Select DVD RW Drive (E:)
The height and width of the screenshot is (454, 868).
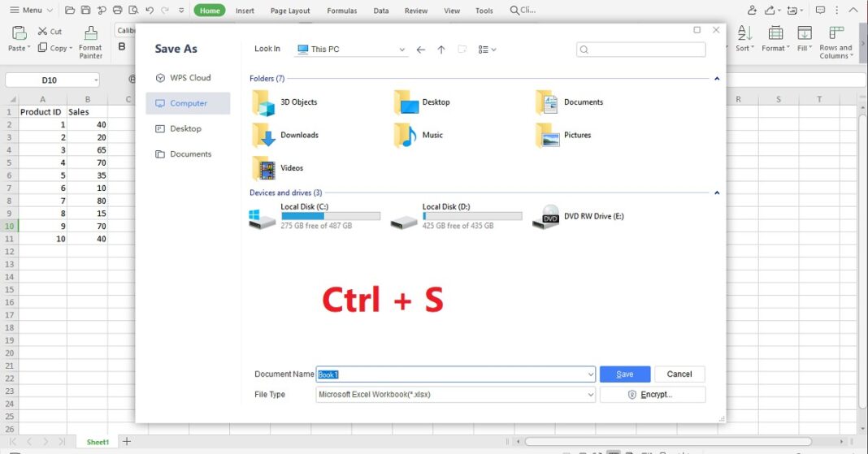pos(578,216)
